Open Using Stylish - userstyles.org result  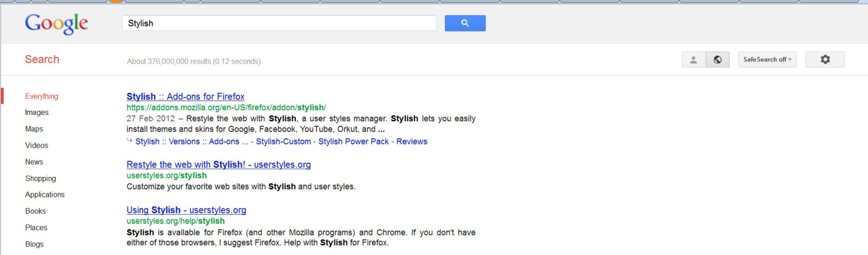186,210
